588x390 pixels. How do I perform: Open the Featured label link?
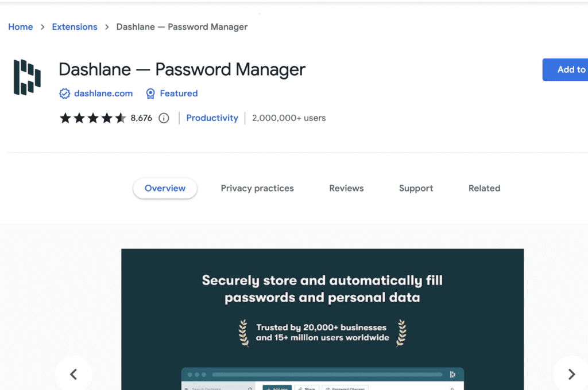[x=179, y=93]
